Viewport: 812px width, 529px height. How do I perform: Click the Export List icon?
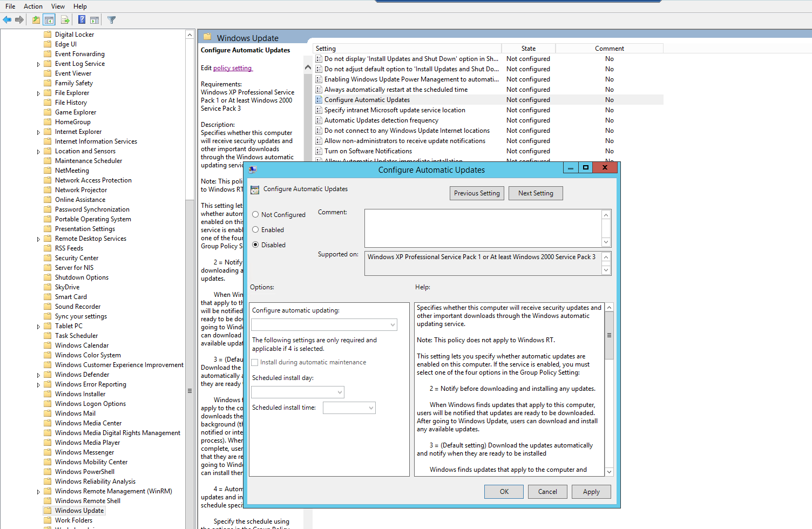[x=65, y=19]
